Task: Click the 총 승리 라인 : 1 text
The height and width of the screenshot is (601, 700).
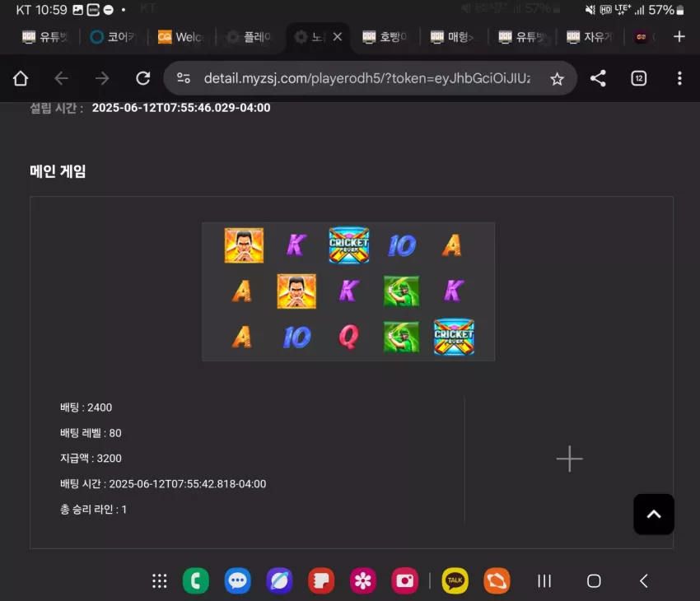Action: (93, 509)
